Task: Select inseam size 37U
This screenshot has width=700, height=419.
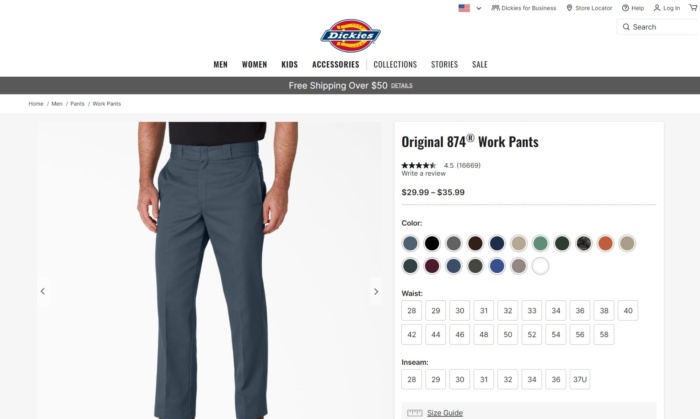Action: (x=579, y=379)
